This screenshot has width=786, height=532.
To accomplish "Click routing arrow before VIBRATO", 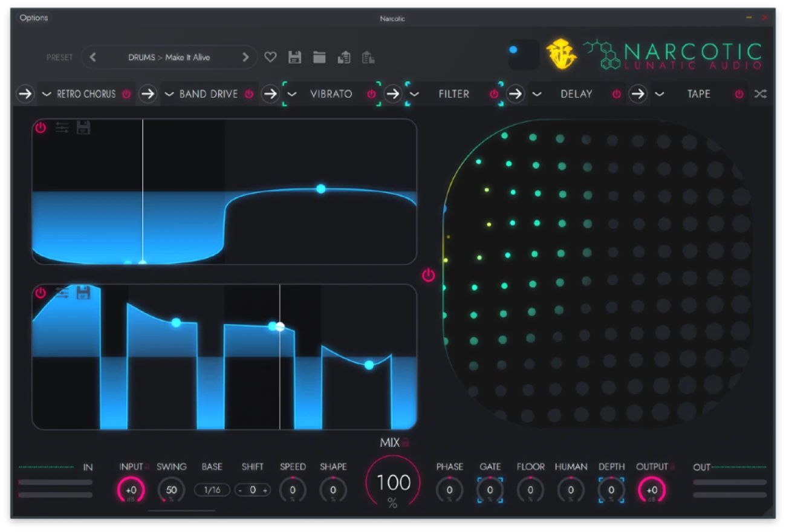I will (x=270, y=94).
